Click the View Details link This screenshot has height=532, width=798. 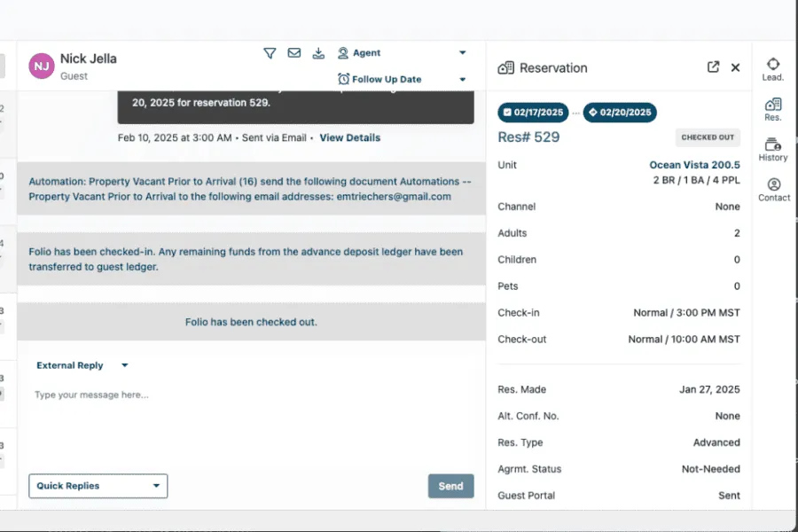click(x=349, y=137)
